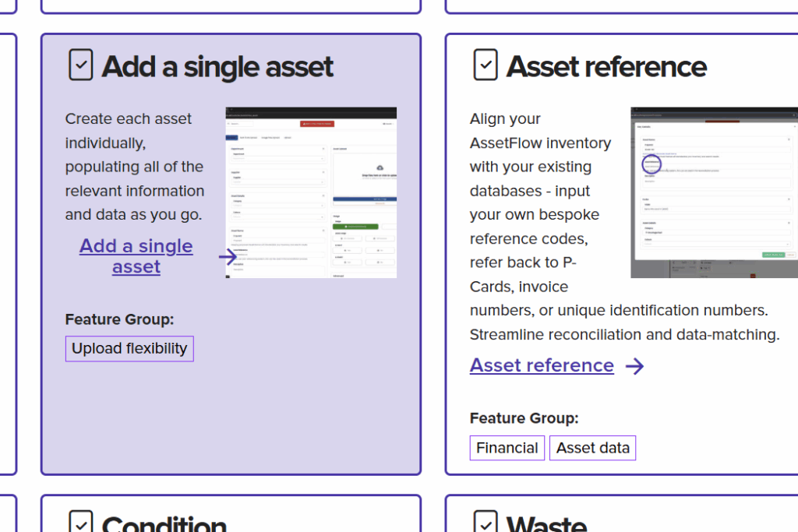Open the Asset reference screenshot thumbnail
798x532 pixels.
point(714,192)
